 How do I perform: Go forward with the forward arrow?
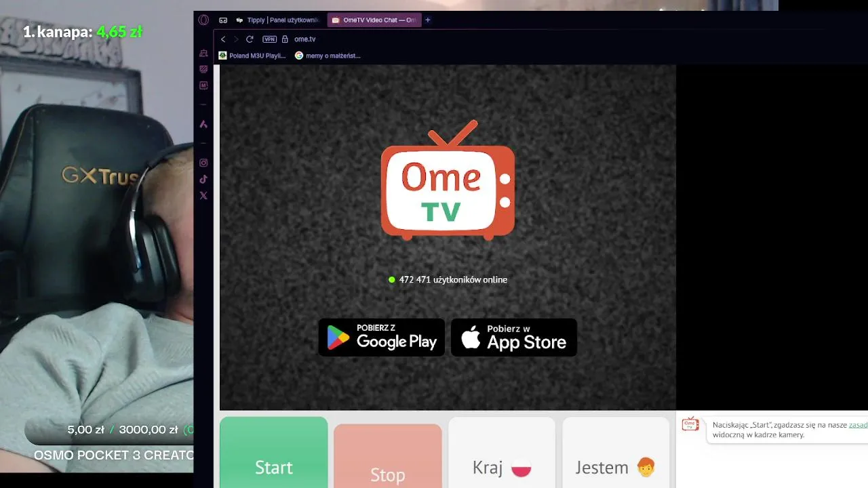236,39
